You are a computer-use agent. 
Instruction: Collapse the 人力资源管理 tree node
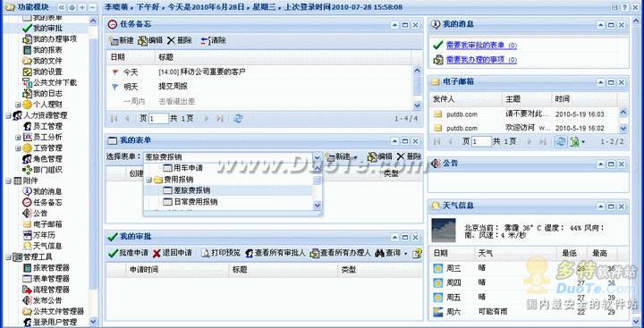(x=8, y=116)
